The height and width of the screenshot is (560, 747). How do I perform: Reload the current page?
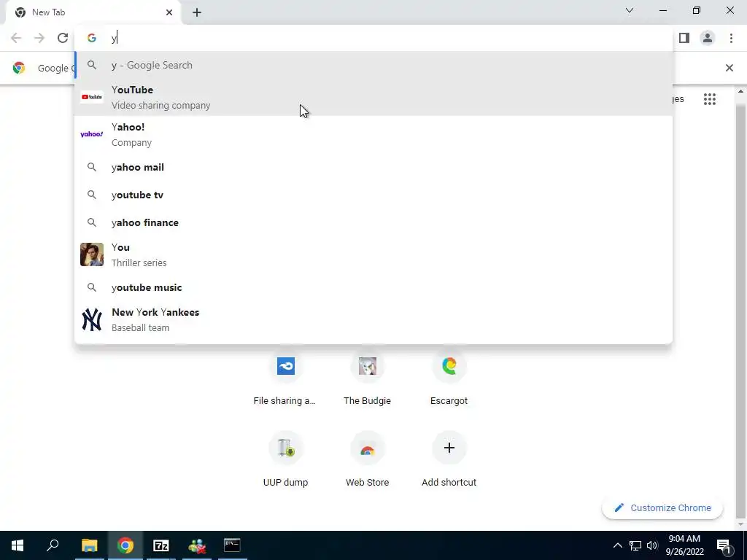(x=63, y=38)
